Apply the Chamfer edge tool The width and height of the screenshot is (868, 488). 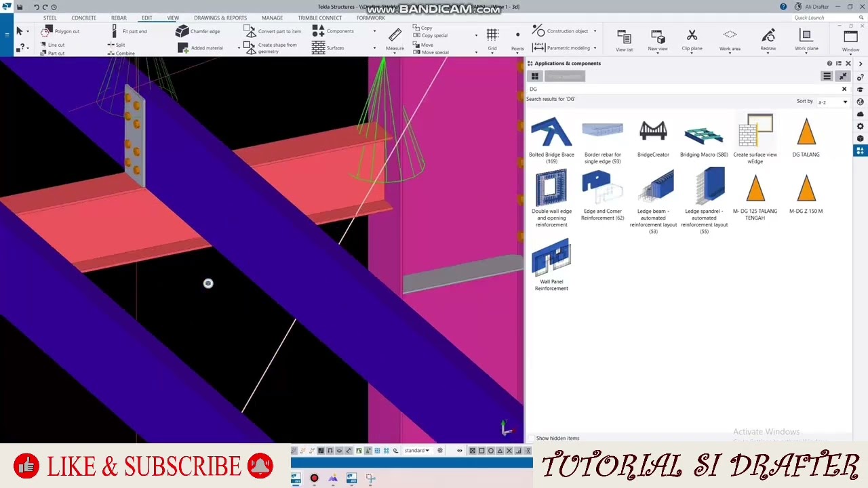(198, 31)
